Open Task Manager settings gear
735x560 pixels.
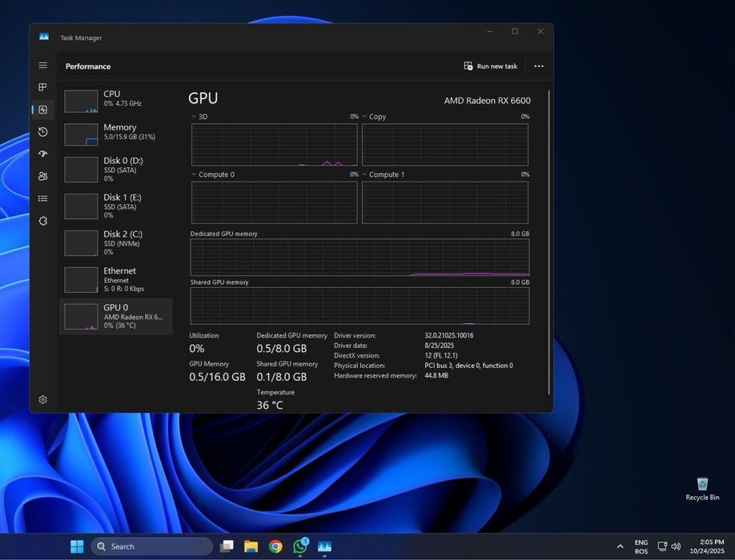tap(42, 399)
